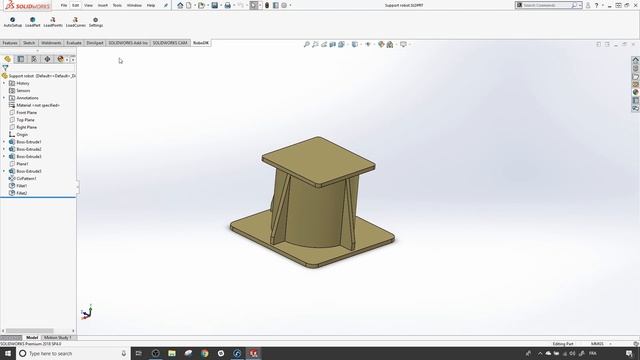Open SOLIDWORKS Resources in the task pane
The image size is (640, 360).
tap(636, 60)
